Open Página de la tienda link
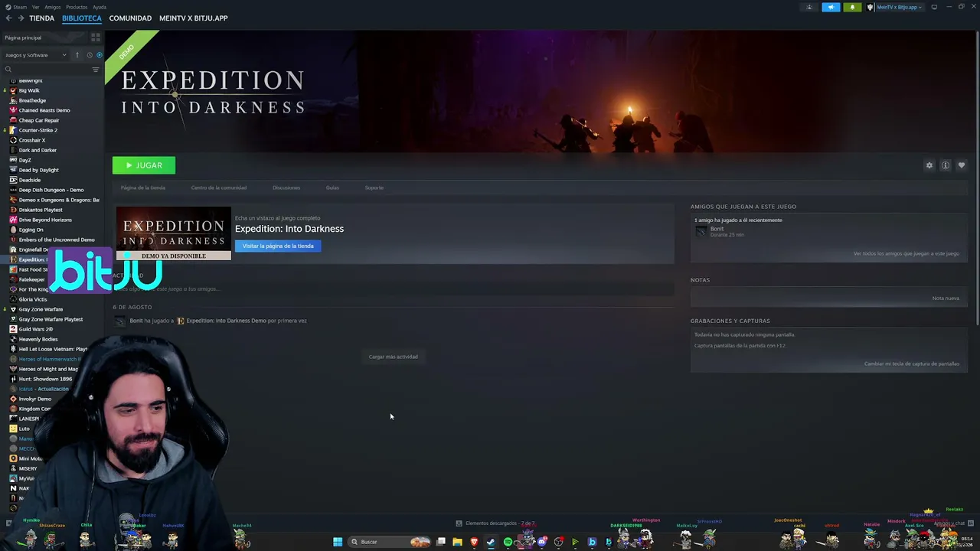The image size is (980, 551). (143, 187)
